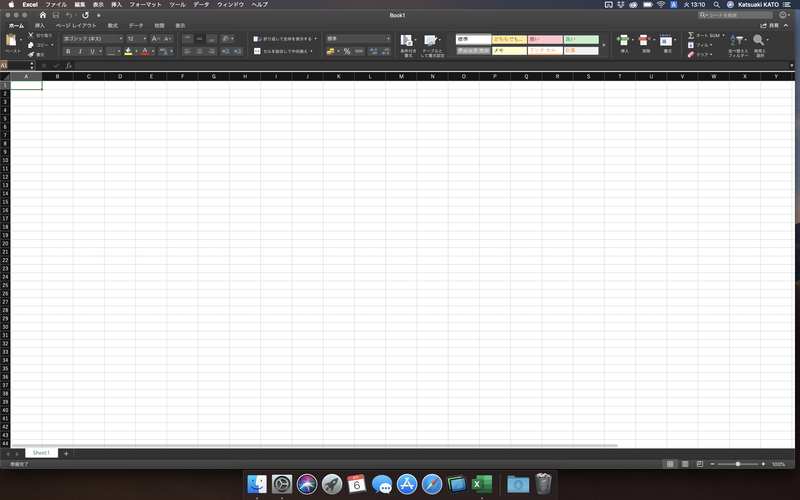800x500 pixels.
Task: Click the Home icon in title bar
Action: point(43,15)
